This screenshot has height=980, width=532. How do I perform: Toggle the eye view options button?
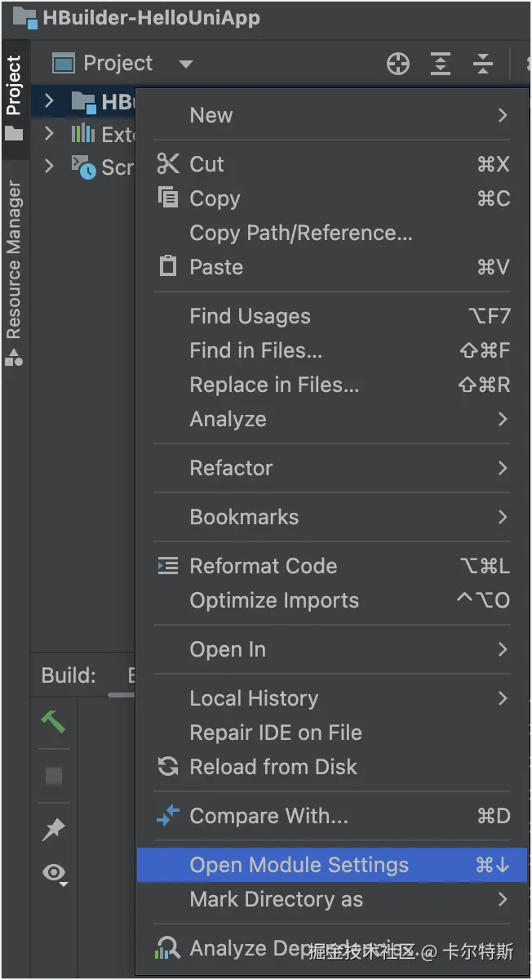pos(55,875)
